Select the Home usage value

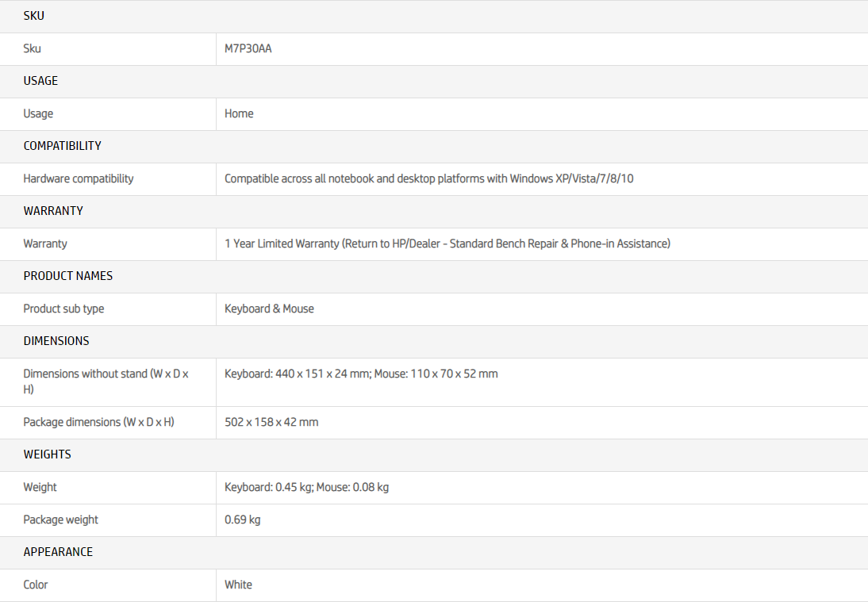pos(239,113)
